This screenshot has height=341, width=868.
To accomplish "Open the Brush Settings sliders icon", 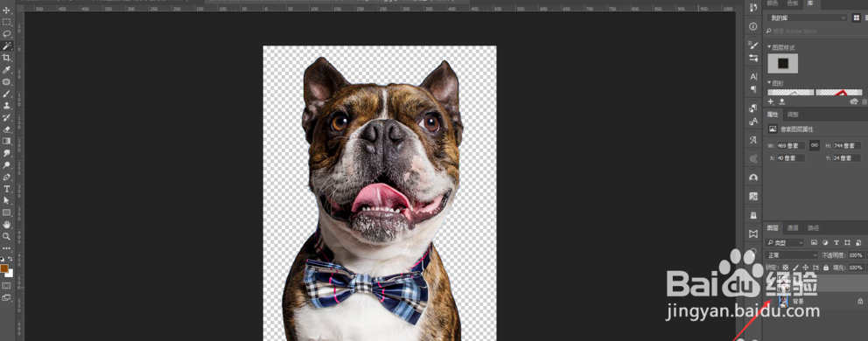I will click(752, 58).
